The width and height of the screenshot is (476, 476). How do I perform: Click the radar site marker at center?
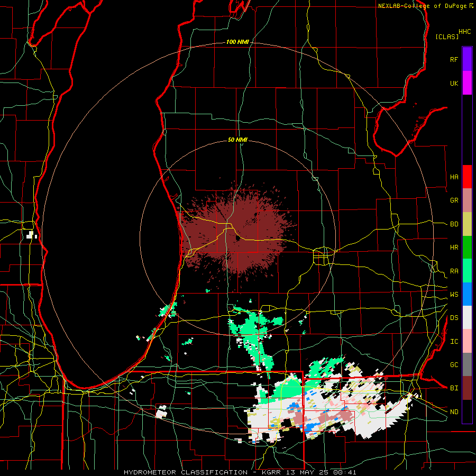(237, 239)
